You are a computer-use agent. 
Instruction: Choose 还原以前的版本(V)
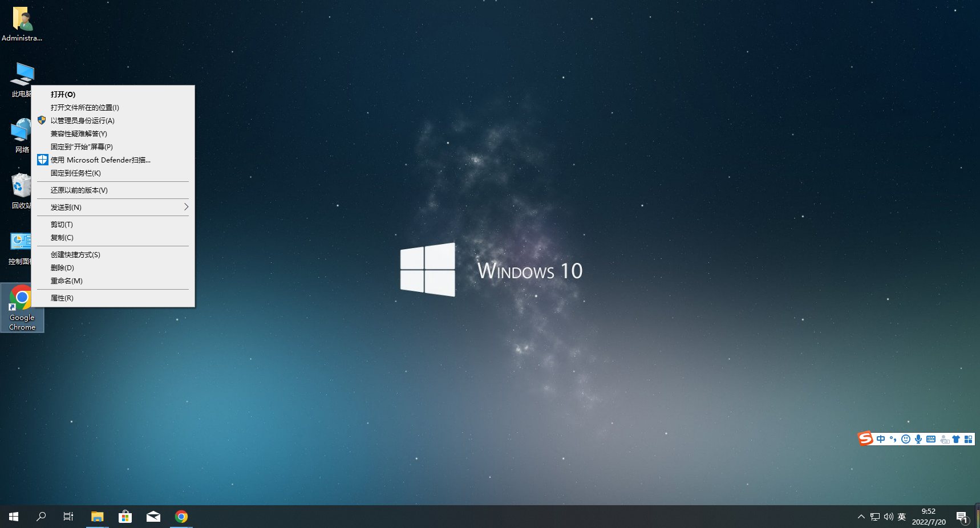click(113, 190)
